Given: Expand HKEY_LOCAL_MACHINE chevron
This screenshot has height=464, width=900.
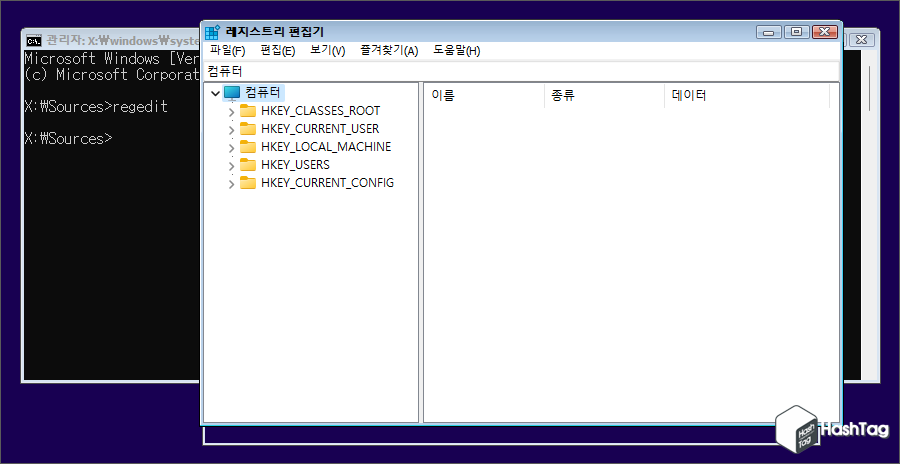Looking at the screenshot, I should click(x=231, y=148).
